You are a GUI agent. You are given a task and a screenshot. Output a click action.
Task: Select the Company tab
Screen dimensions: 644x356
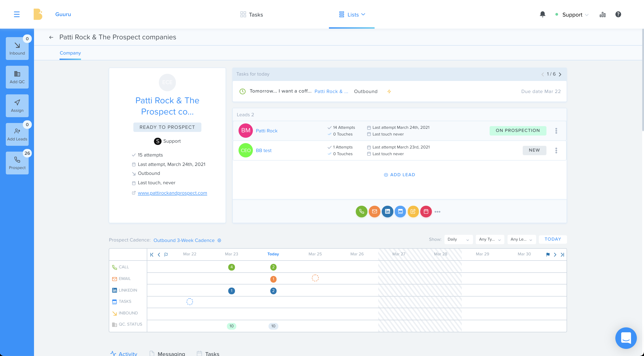[70, 53]
